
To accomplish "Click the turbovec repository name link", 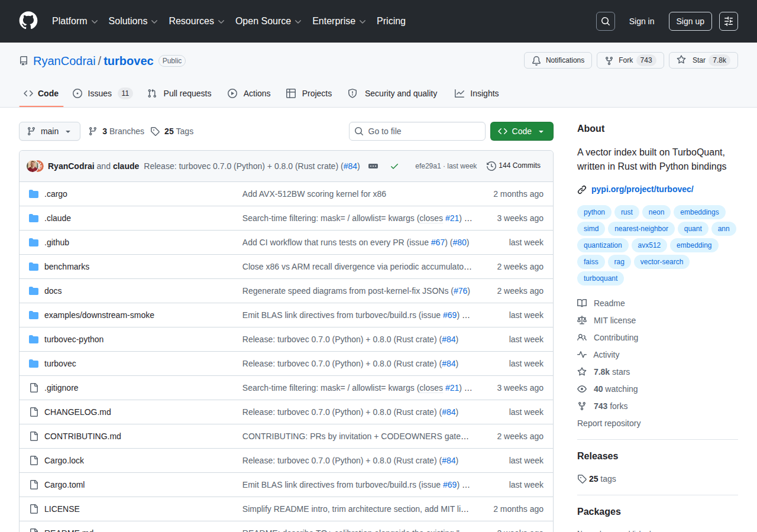I will 129,61.
